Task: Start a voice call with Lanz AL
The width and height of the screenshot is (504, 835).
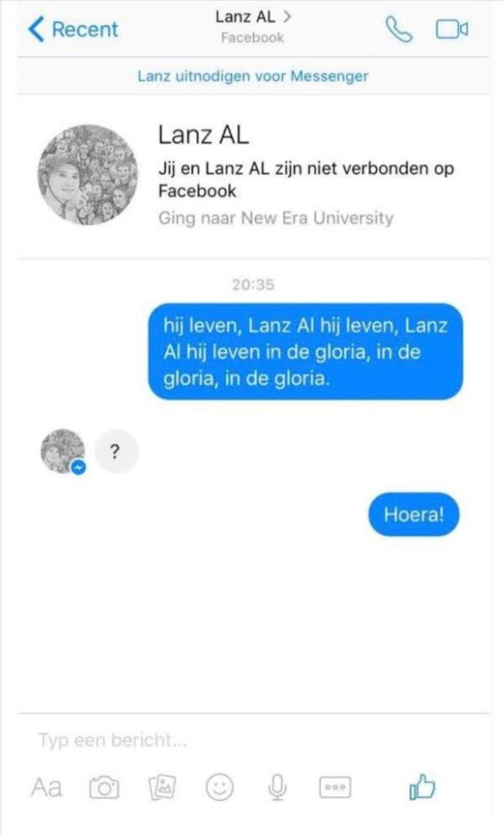Action: click(399, 29)
